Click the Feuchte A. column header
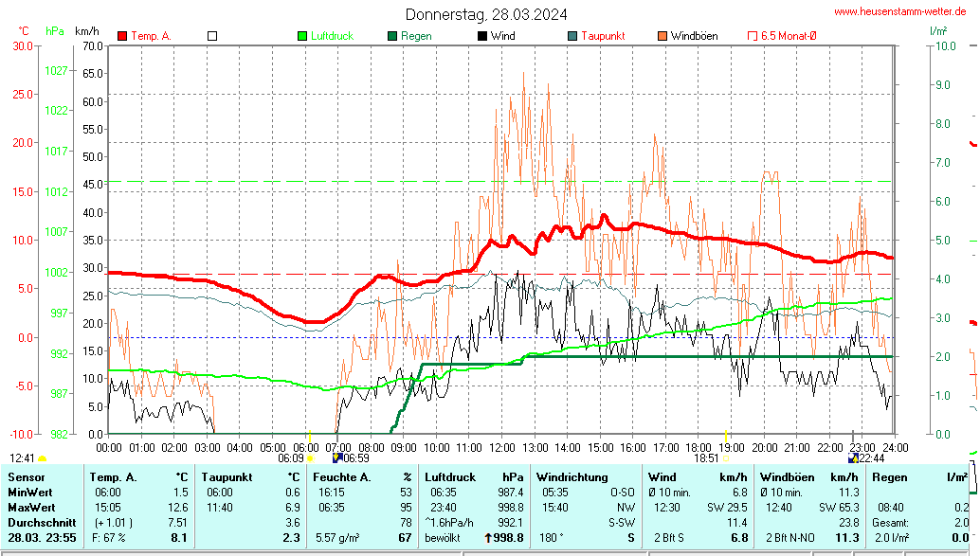This screenshot has width=980, height=556. point(340,476)
